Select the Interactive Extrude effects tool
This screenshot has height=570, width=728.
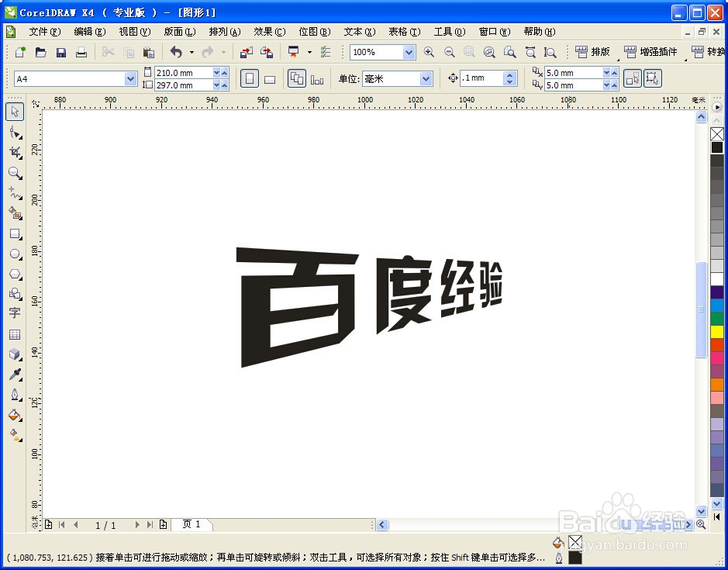(x=15, y=354)
